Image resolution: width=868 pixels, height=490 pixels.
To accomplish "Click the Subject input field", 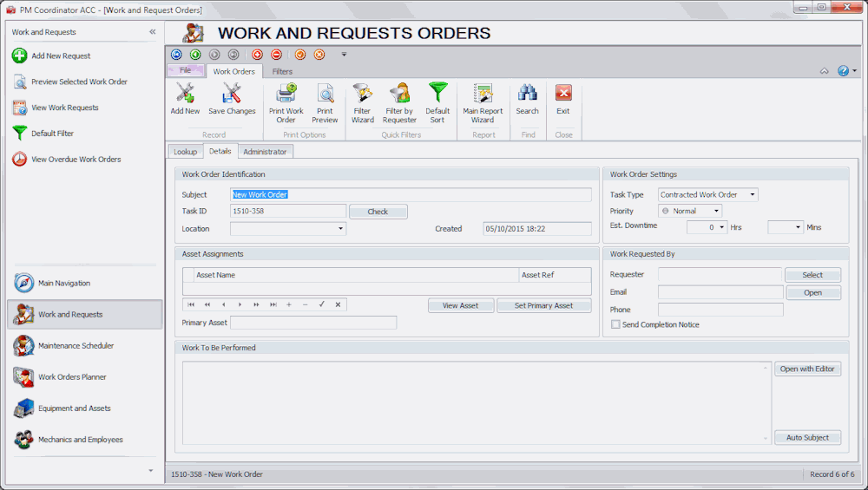I will (411, 195).
